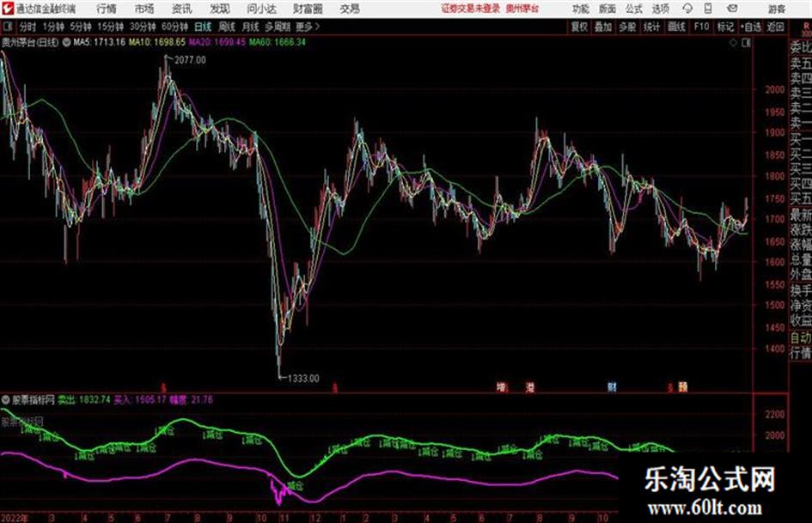This screenshot has width=812, height=523.
Task: Switch to the 60分钟 period tab
Action: [175, 27]
